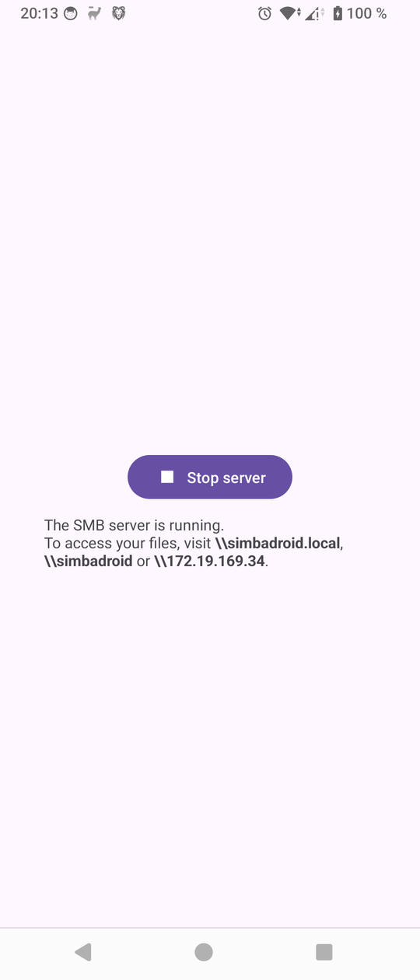The image size is (420, 980).
Task: Tap the \\simbadroid.local address text
Action: click(278, 543)
